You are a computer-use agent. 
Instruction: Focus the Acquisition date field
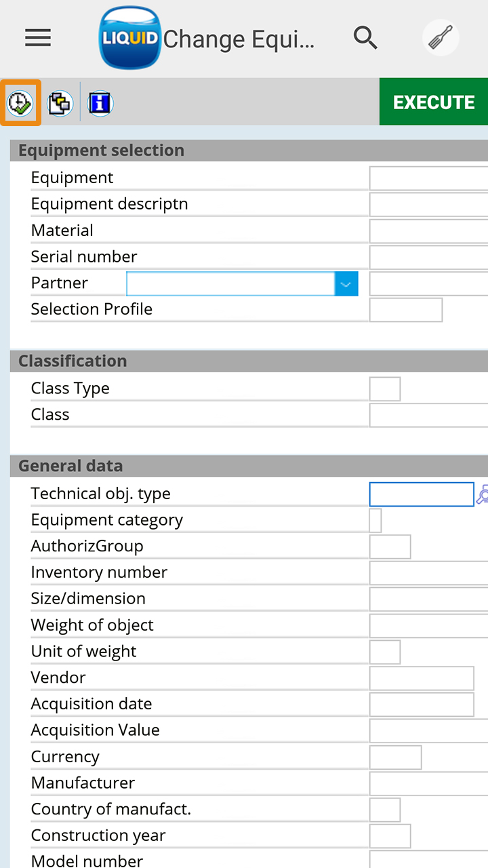pos(421,705)
